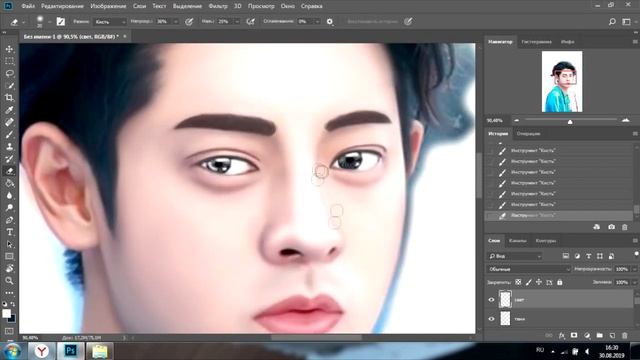Open smoothing value arrow
This screenshot has height=360, width=640.
(x=317, y=22)
